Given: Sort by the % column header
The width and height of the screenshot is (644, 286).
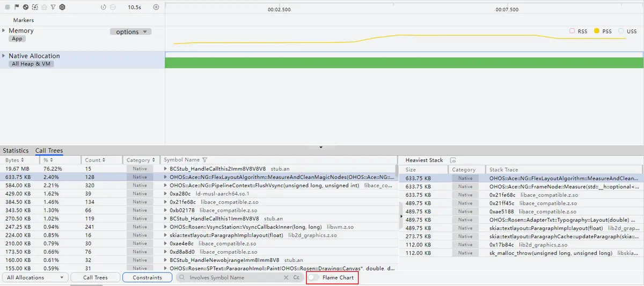Looking at the screenshot, I should pos(61,160).
